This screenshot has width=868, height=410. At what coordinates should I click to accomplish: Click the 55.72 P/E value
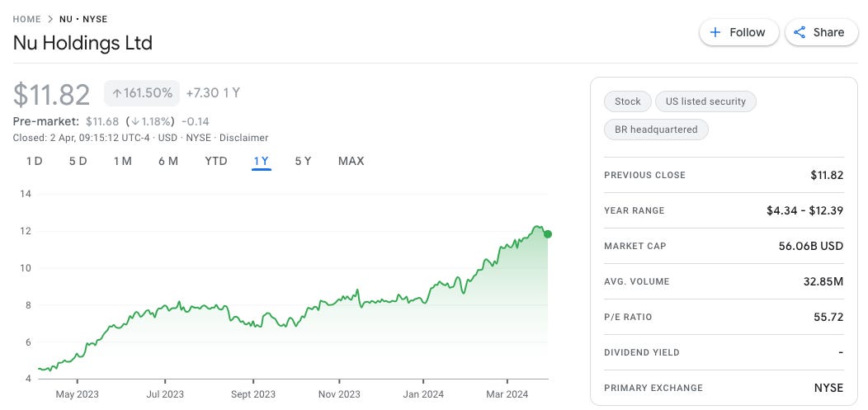[828, 317]
